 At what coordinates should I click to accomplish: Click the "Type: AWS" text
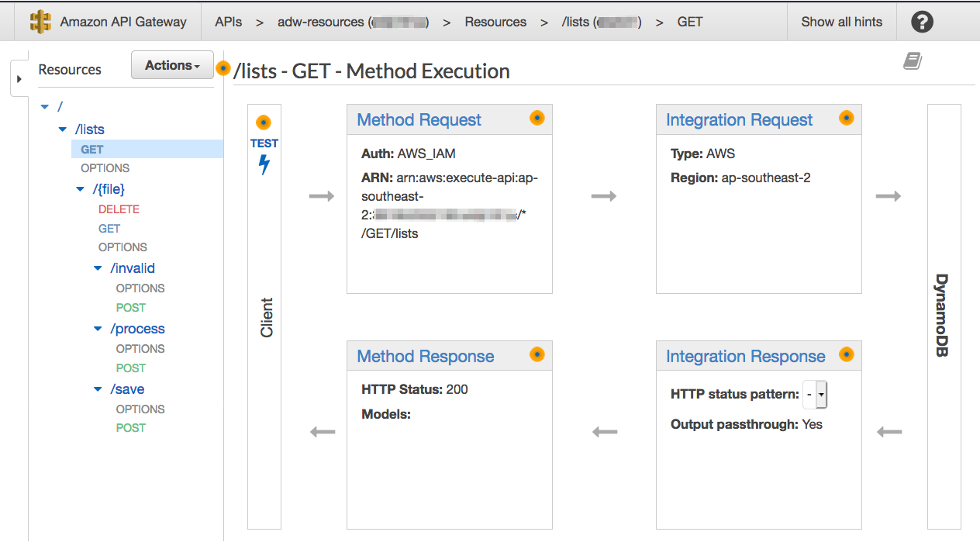(x=703, y=154)
